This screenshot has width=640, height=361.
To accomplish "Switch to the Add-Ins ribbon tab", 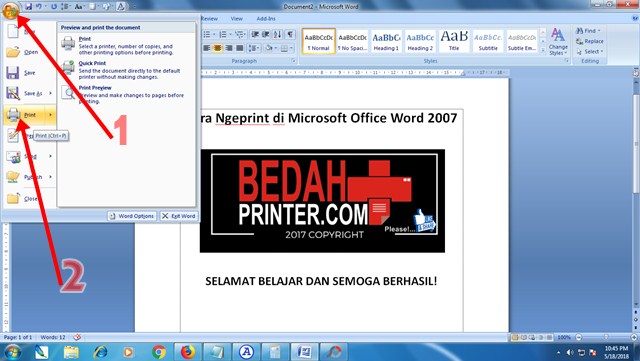I will click(266, 19).
